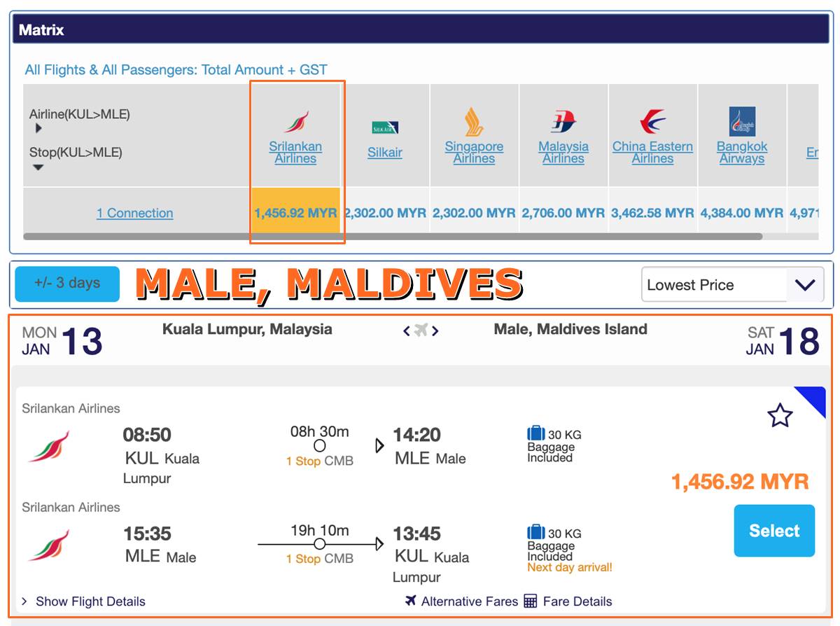Select the 4,384.00 MYR fare
Viewport: 840px width, 626px height.
742,213
